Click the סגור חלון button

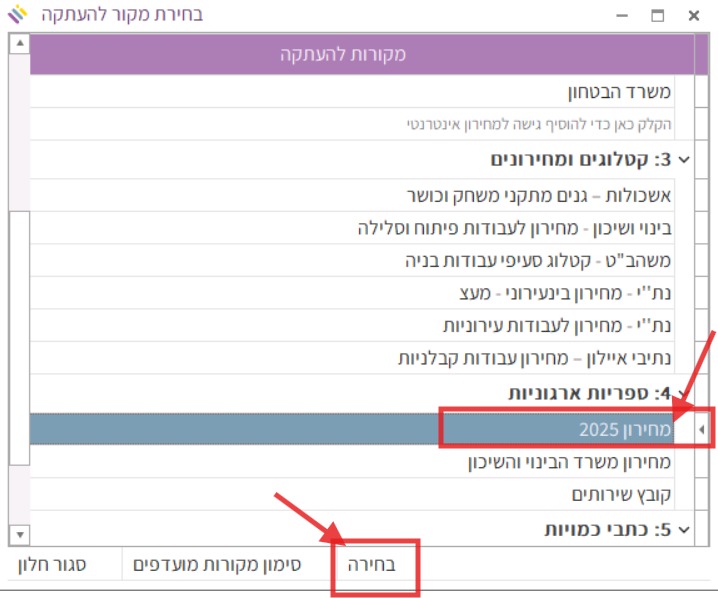[52, 564]
